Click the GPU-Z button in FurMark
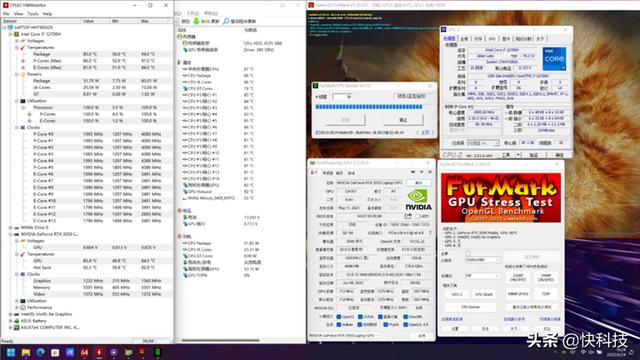Image resolution: width=640 pixels, height=360 pixels. pos(456,294)
